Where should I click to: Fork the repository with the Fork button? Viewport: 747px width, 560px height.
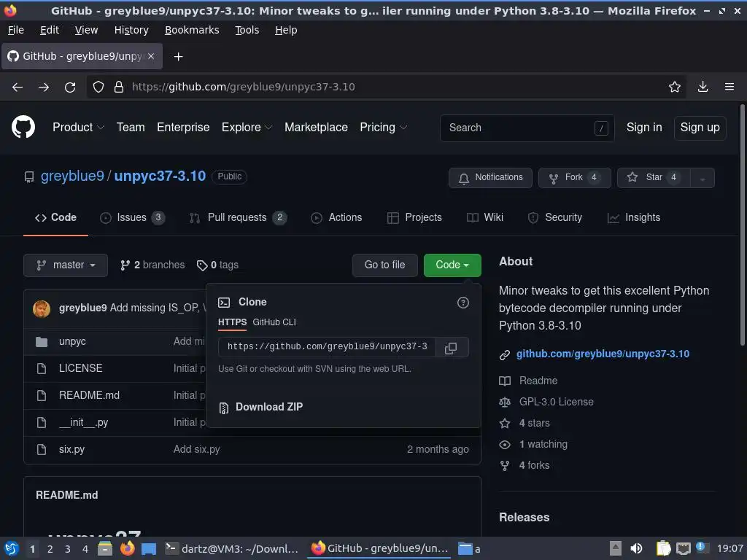click(x=575, y=178)
